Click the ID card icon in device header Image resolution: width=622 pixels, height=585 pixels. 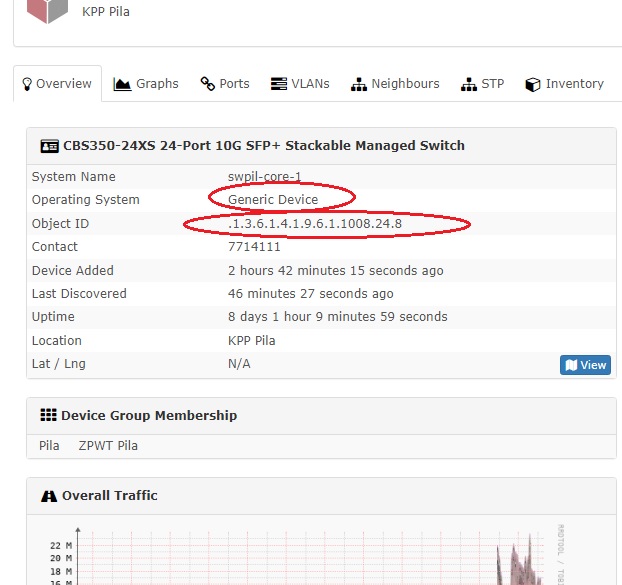pyautogui.click(x=49, y=145)
